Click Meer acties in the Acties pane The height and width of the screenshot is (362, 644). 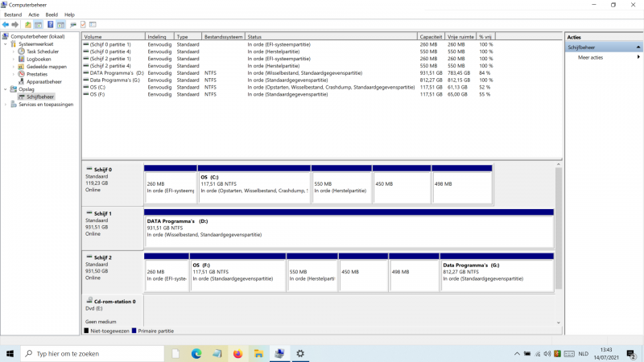point(590,57)
